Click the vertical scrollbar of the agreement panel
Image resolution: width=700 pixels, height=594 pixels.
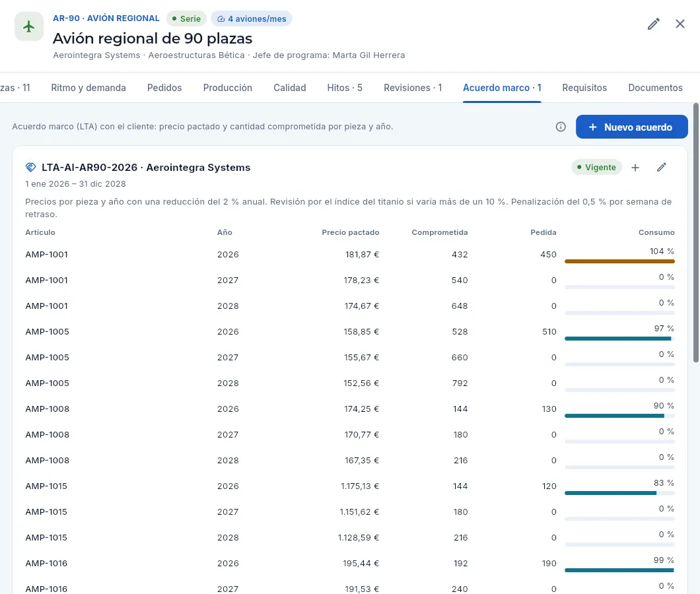[x=696, y=233]
